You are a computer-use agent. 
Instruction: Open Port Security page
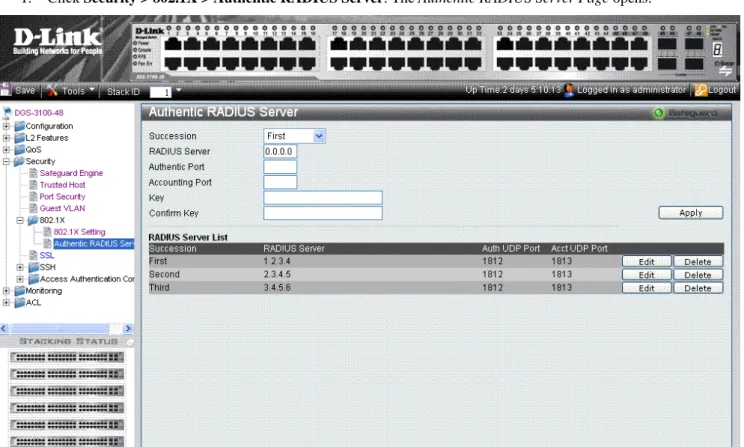point(62,196)
